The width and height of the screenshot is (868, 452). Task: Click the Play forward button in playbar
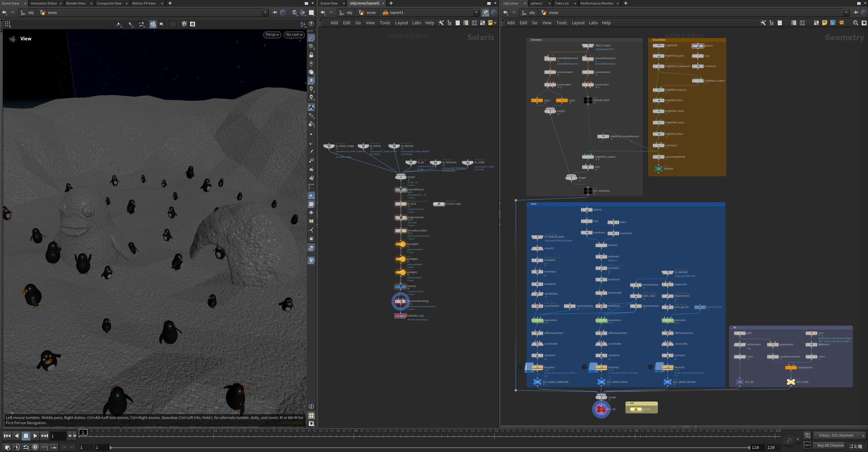tap(35, 436)
